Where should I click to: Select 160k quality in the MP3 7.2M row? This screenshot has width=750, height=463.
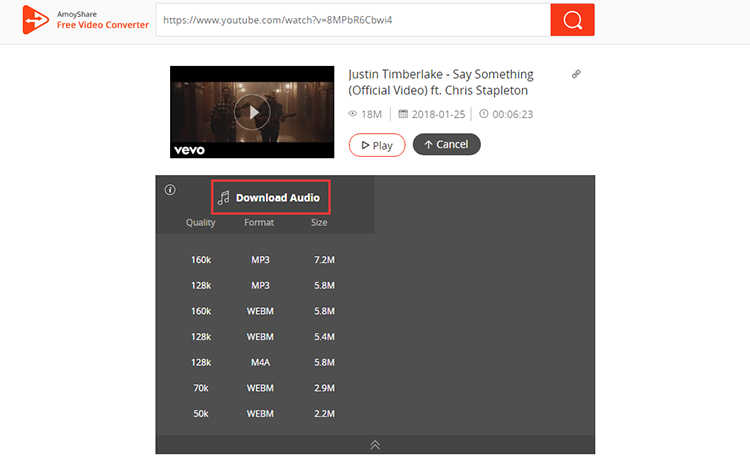(201, 260)
